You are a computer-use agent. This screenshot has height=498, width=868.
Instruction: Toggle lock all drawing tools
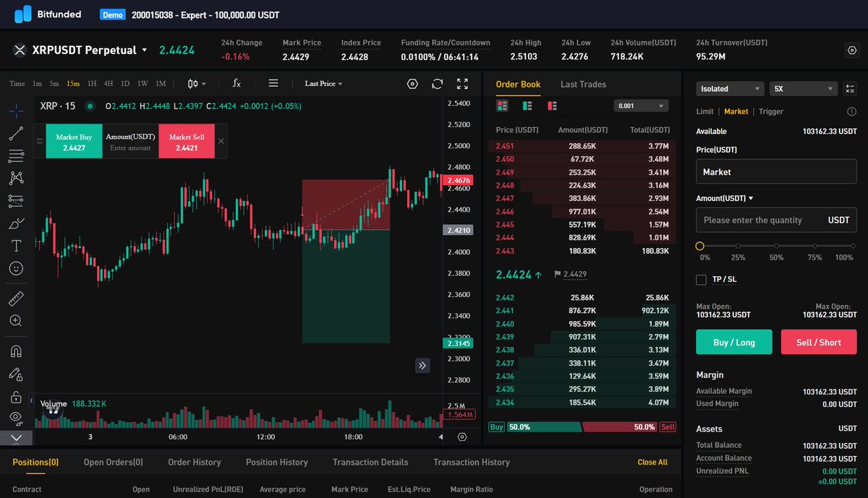pos(16,397)
